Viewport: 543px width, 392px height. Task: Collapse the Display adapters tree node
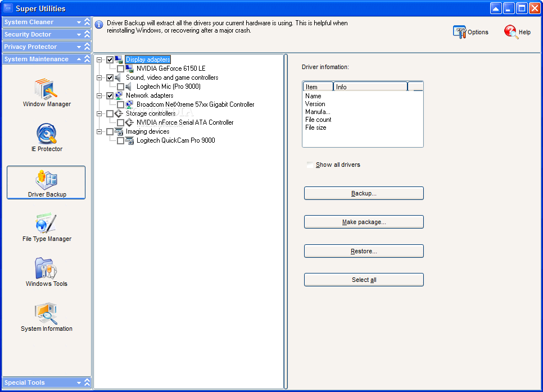pyautogui.click(x=99, y=60)
